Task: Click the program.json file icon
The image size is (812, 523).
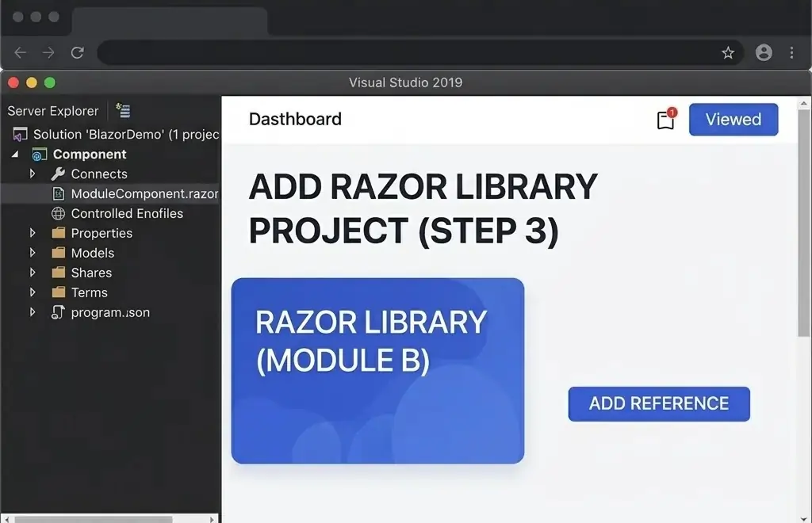Action: (x=57, y=312)
